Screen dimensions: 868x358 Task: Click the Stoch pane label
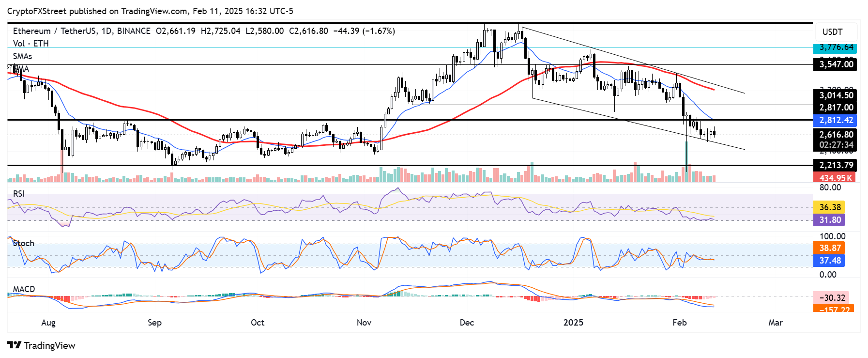24,243
